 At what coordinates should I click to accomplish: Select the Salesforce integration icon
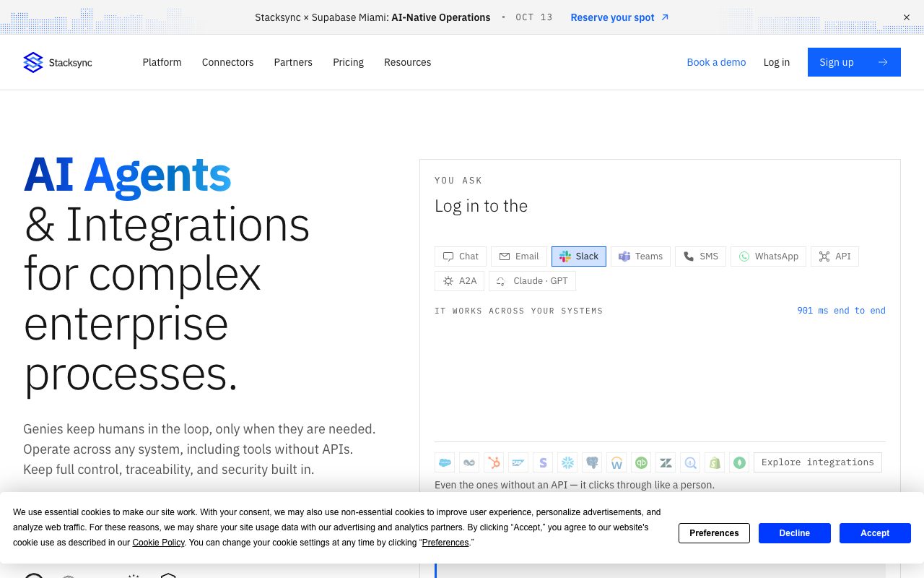(x=445, y=462)
